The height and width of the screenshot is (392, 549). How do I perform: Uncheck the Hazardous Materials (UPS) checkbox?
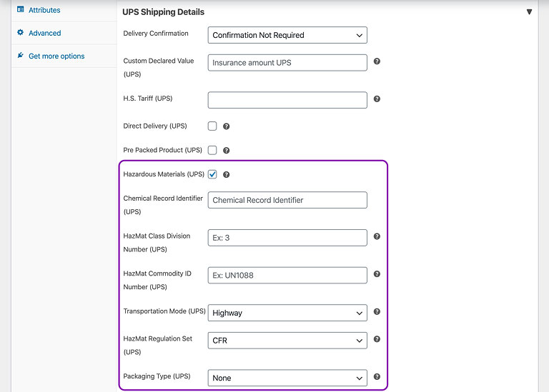pos(212,174)
